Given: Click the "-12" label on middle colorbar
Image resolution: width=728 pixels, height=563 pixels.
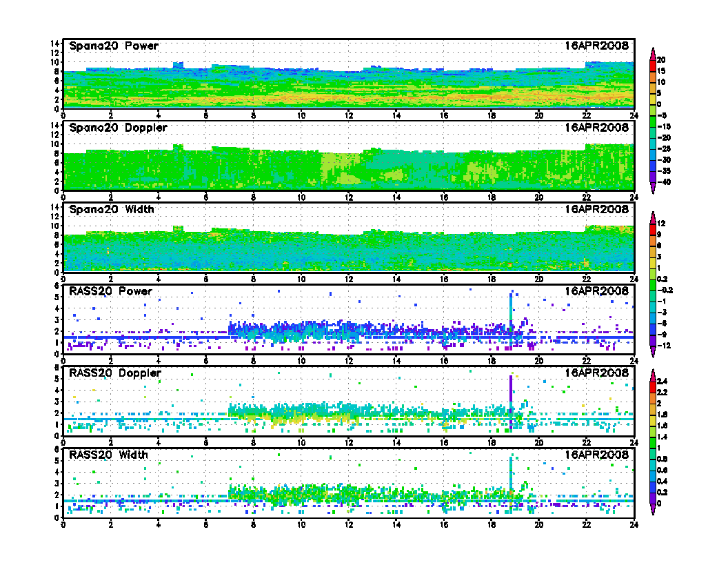Looking at the screenshot, I should 663,346.
